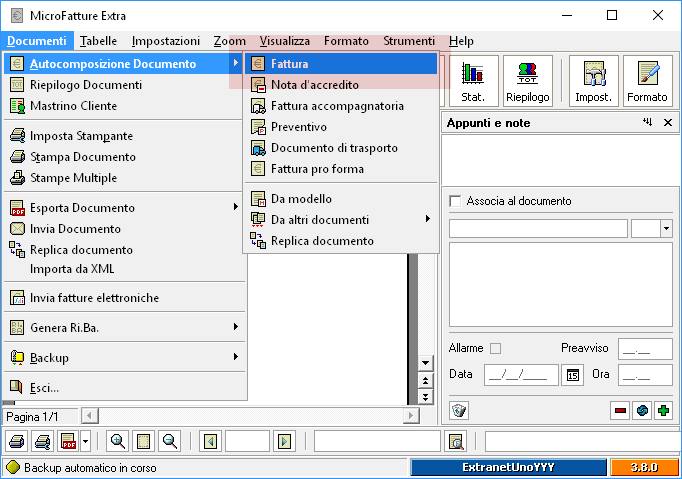Go to next page arrow button

click(x=284, y=442)
